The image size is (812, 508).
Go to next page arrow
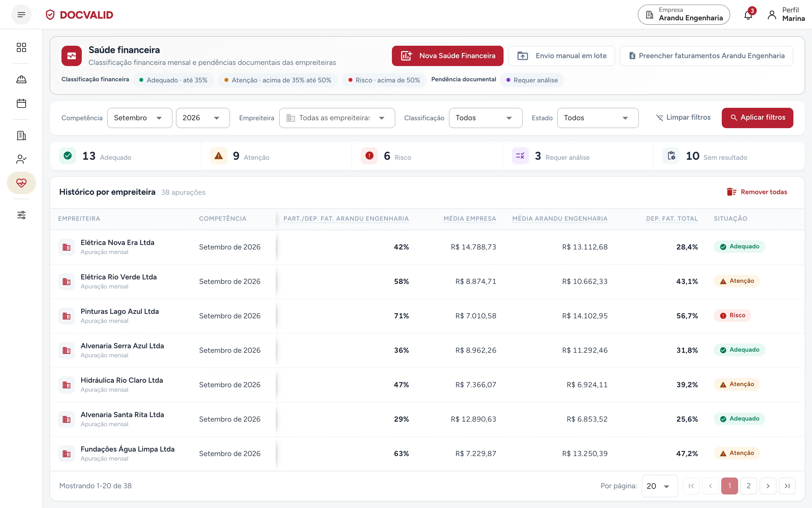click(x=768, y=486)
